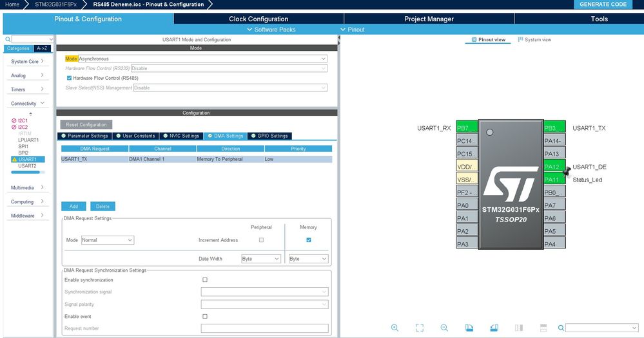The height and width of the screenshot is (338, 644).
Task: Open the GPIO Settings tab
Action: (x=269, y=136)
